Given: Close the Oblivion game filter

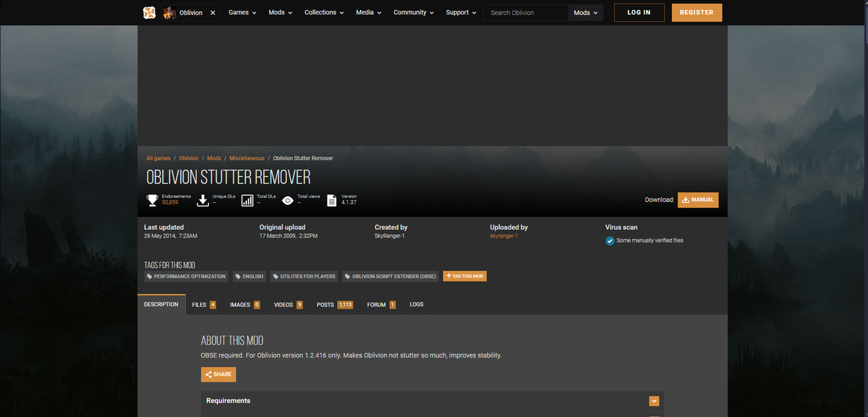Looking at the screenshot, I should 213,12.
